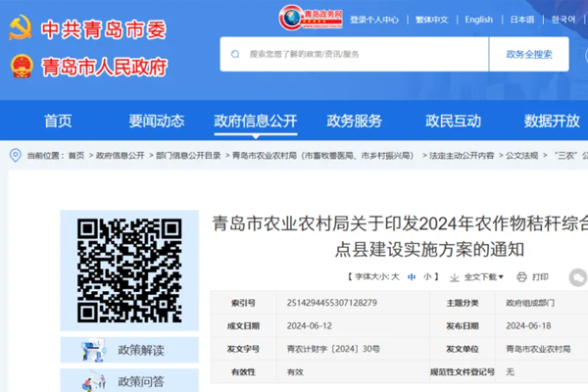Switch language to English
The image size is (588, 392).
tap(478, 19)
